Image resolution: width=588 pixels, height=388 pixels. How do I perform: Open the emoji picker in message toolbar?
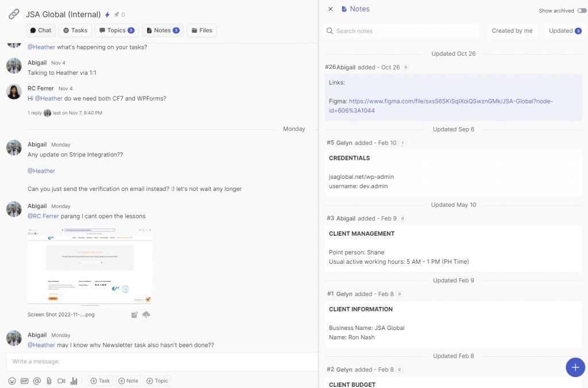pos(12,381)
